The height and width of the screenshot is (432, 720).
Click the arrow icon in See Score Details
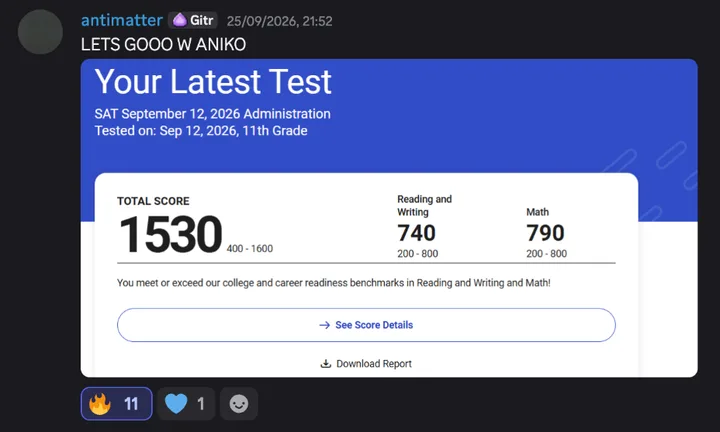coord(325,325)
